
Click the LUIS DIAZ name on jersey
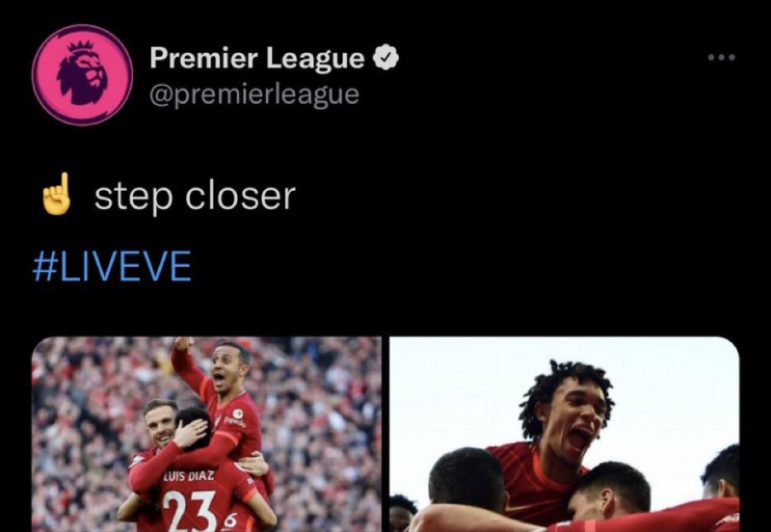tap(189, 476)
